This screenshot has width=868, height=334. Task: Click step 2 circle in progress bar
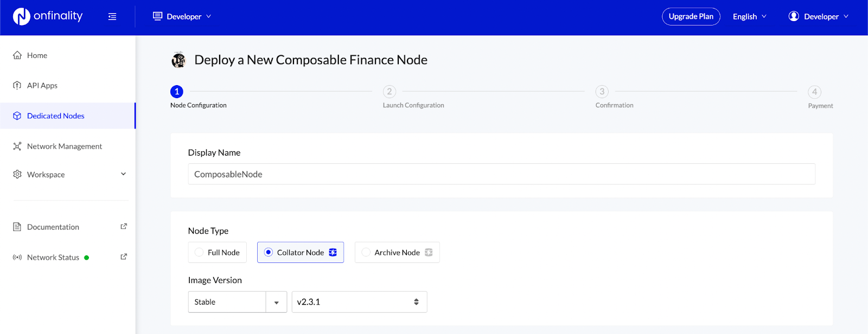tap(390, 92)
